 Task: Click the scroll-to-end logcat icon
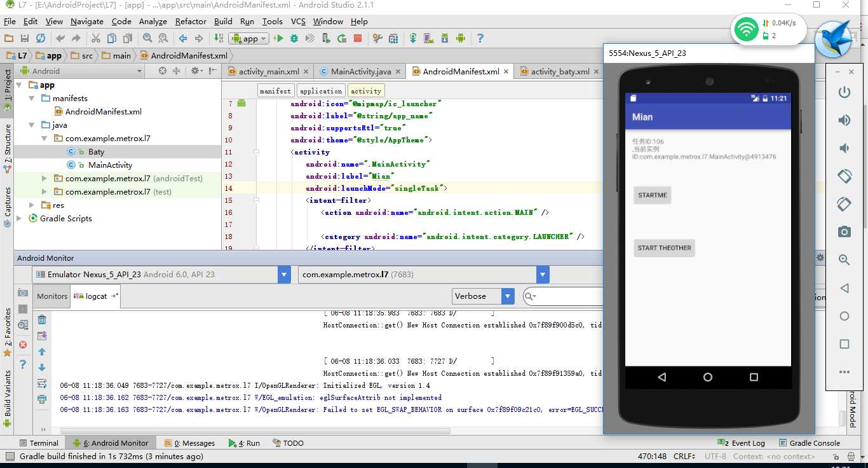(42, 336)
